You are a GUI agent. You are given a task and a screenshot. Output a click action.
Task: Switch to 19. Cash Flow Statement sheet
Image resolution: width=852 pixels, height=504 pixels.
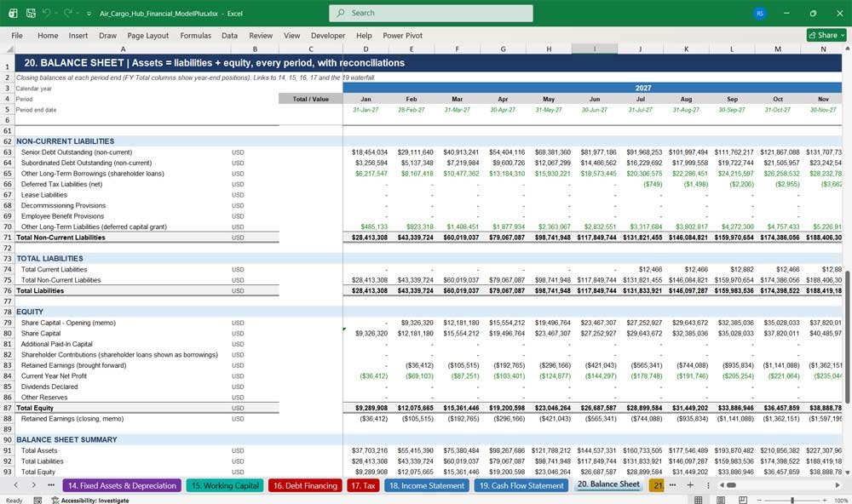pos(521,485)
